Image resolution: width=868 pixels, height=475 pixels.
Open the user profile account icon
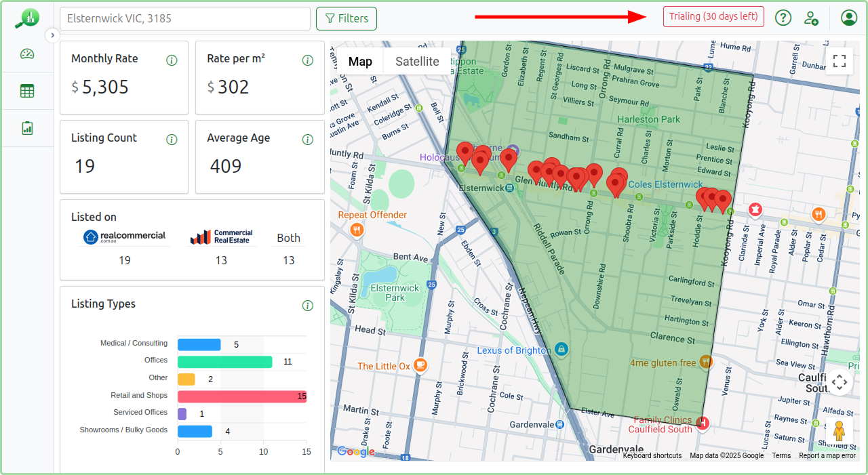click(x=848, y=18)
